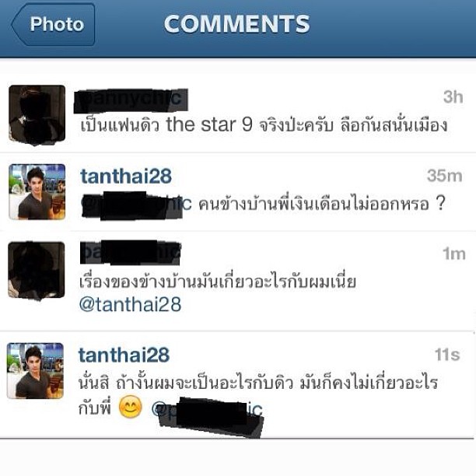476x476 pixels.
Task: Tap the COMMENTS header title
Action: click(236, 24)
